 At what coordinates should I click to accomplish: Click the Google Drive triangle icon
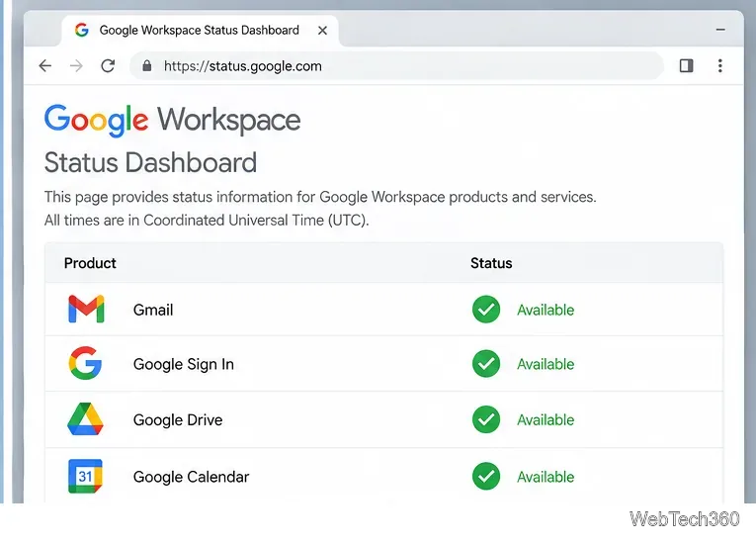point(85,419)
